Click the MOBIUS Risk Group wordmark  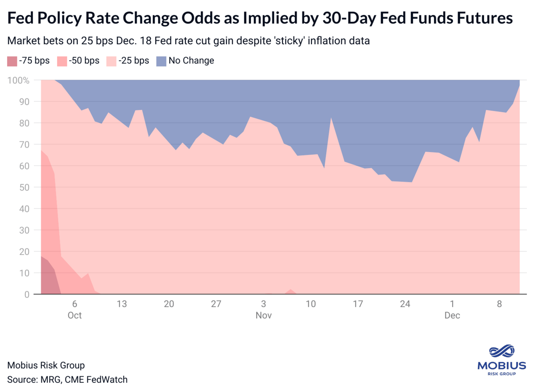(502, 368)
